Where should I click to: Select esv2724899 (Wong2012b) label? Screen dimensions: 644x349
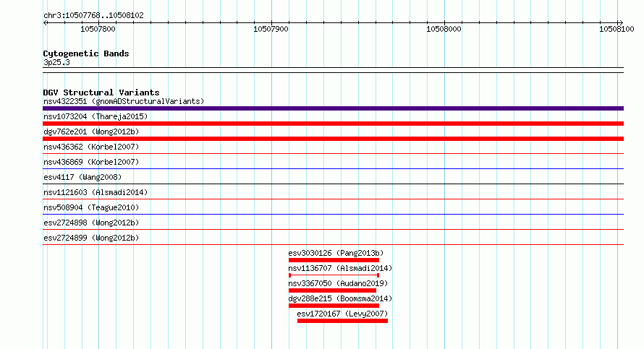[x=91, y=238]
